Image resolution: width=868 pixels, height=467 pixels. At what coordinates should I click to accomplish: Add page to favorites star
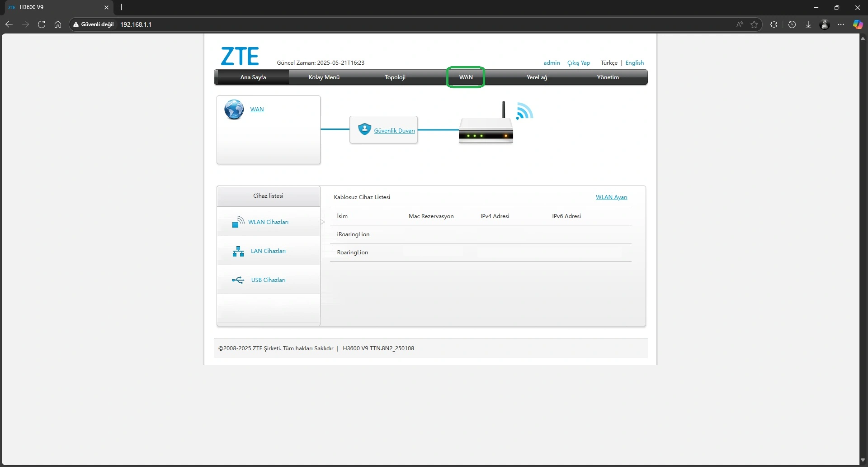point(754,24)
